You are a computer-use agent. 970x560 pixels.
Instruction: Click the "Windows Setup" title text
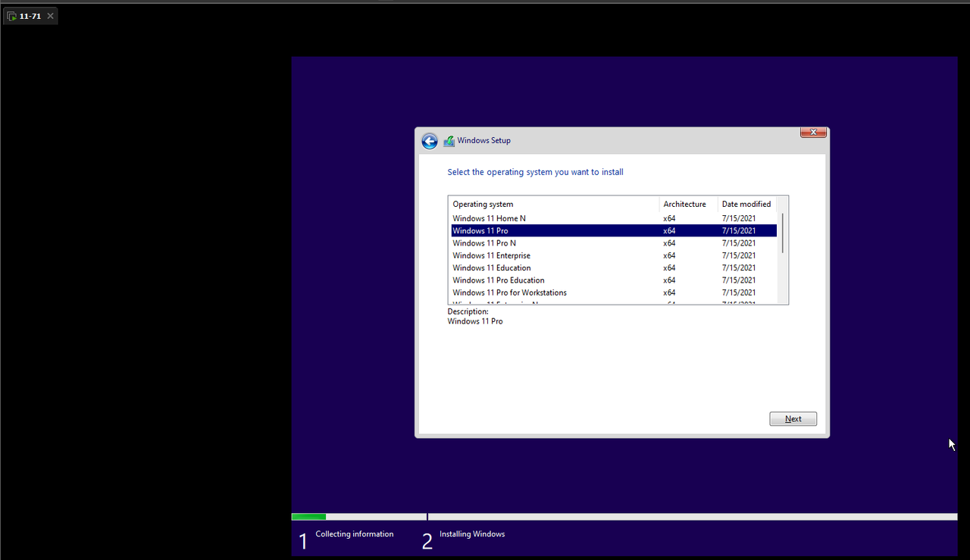click(484, 141)
